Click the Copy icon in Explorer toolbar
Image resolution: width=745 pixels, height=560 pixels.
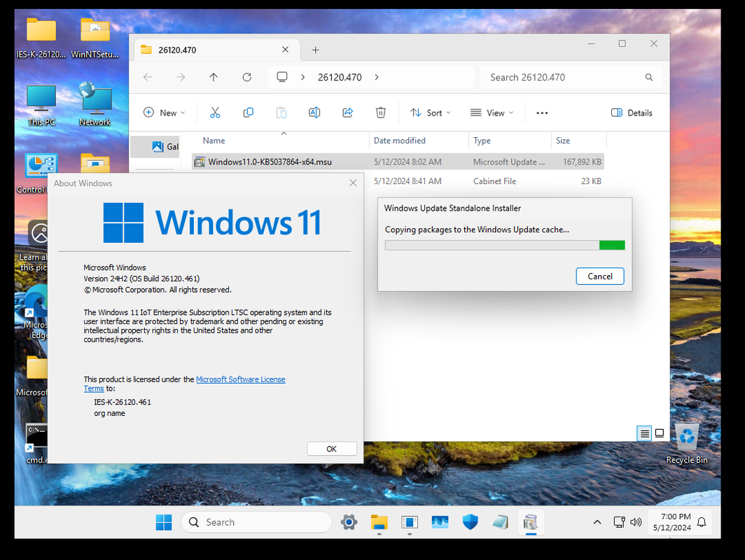248,113
